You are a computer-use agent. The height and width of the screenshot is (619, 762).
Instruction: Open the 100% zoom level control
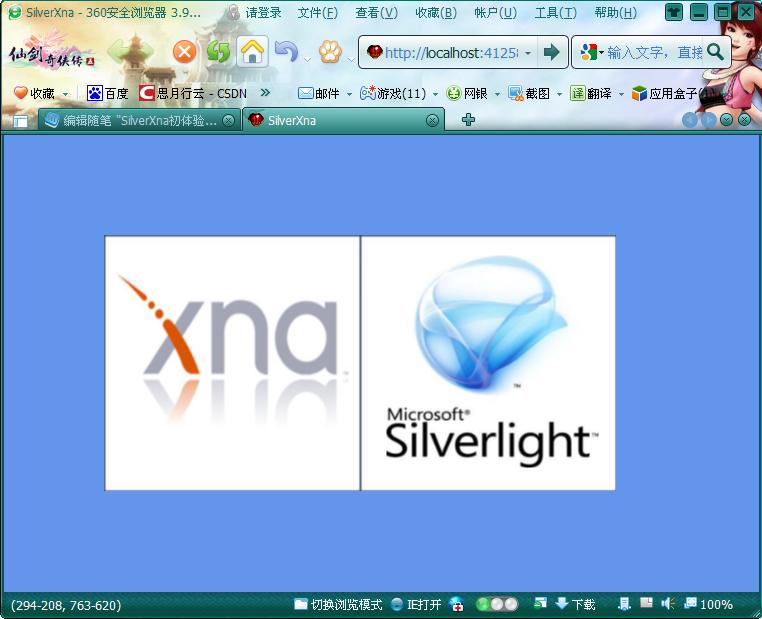(709, 604)
